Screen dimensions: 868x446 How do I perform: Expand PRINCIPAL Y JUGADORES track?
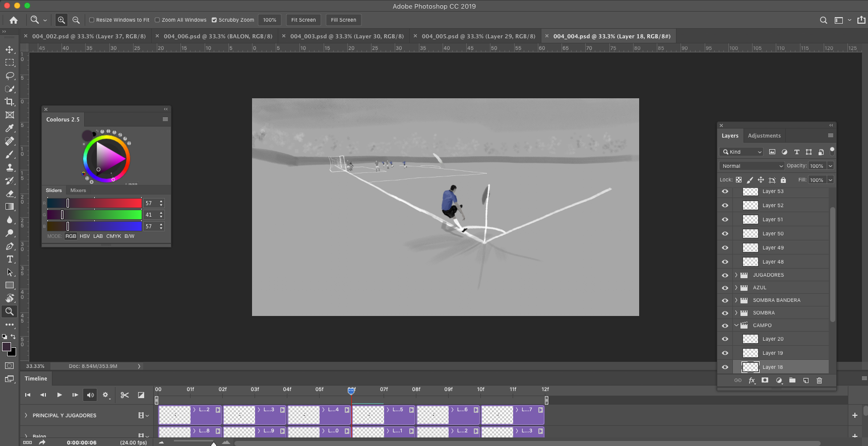pyautogui.click(x=26, y=416)
